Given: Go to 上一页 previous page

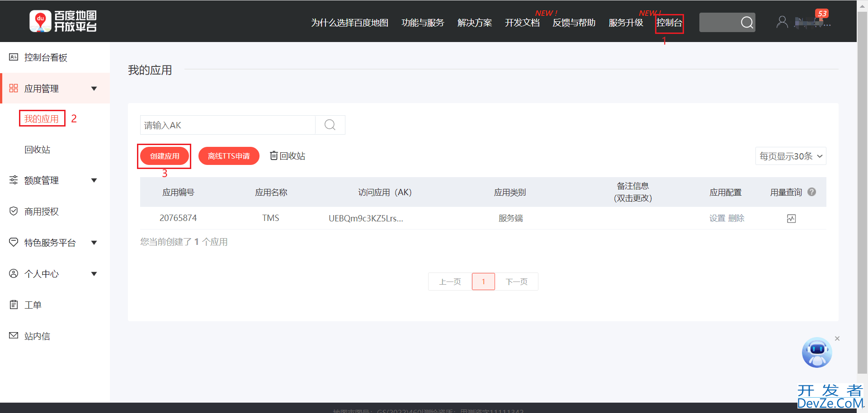Looking at the screenshot, I should coord(450,282).
